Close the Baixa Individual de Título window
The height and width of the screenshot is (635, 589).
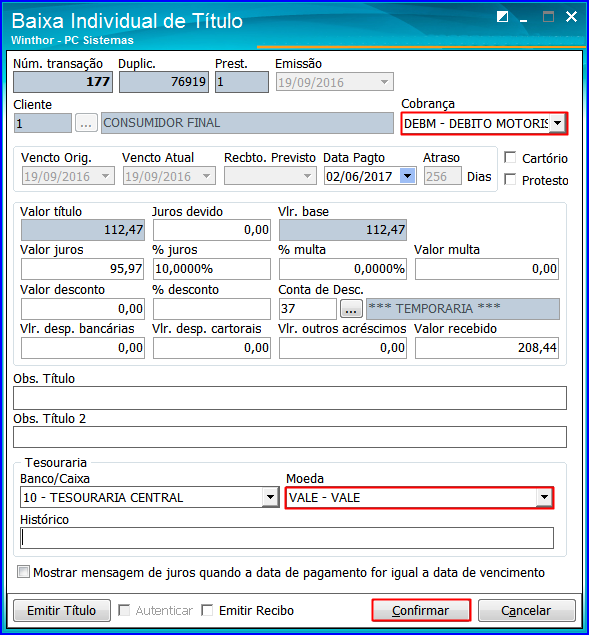[x=571, y=17]
